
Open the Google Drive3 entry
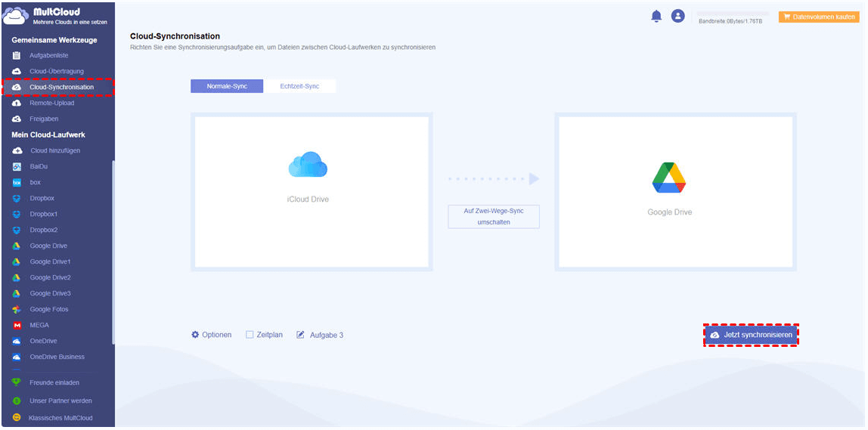tap(50, 293)
